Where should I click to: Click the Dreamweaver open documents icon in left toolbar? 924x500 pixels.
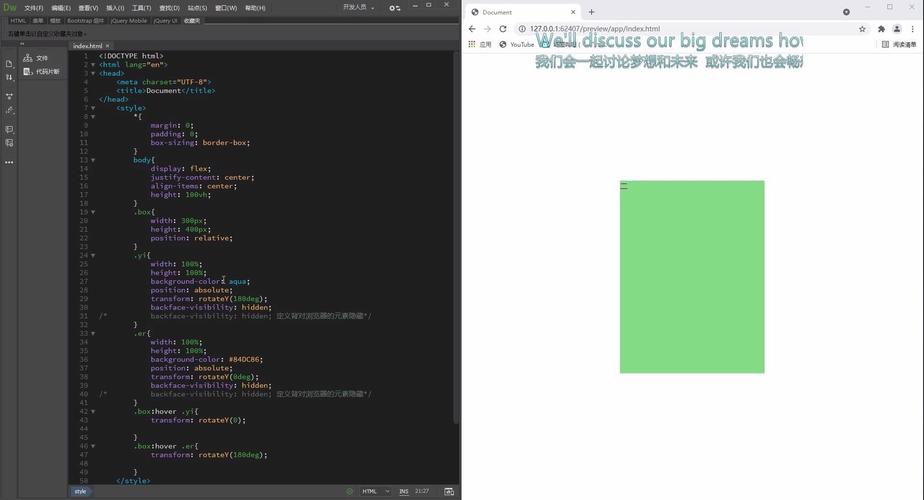pos(9,63)
